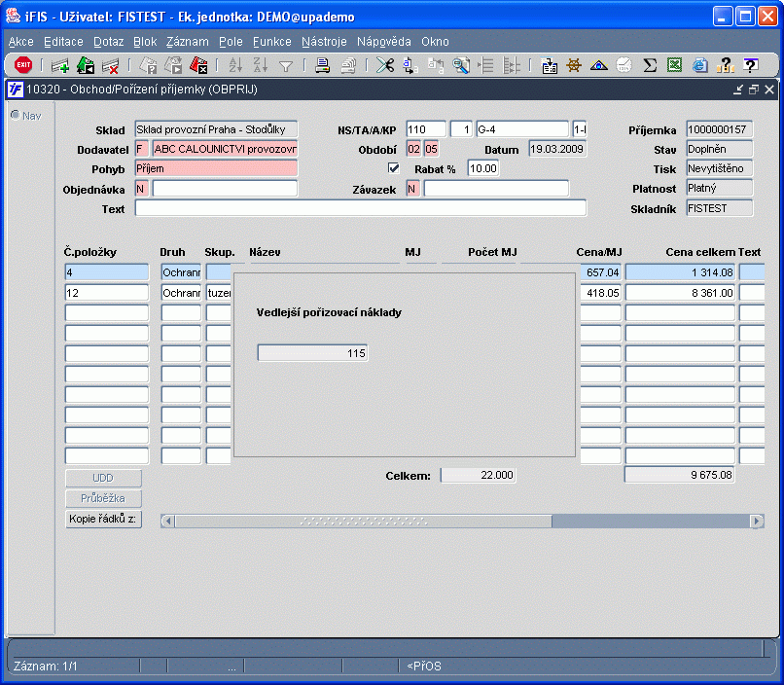Open the Okno menu
This screenshot has height=685, width=784.
(x=435, y=42)
